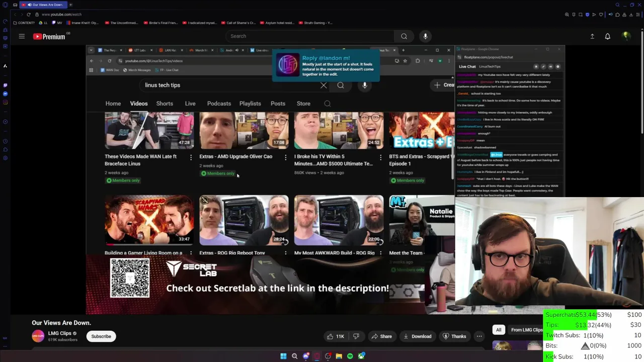The width and height of the screenshot is (644, 362).
Task: Go to the channel Home tab
Action: point(113,104)
